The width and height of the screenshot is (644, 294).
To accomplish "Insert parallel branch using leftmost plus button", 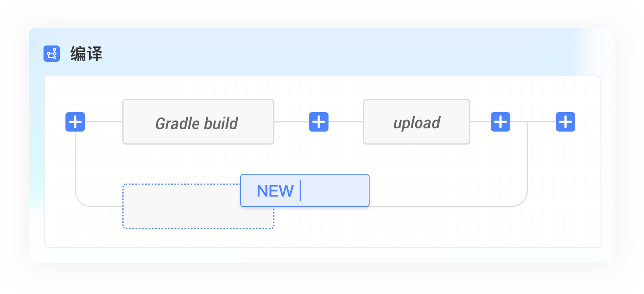I will coord(75,122).
